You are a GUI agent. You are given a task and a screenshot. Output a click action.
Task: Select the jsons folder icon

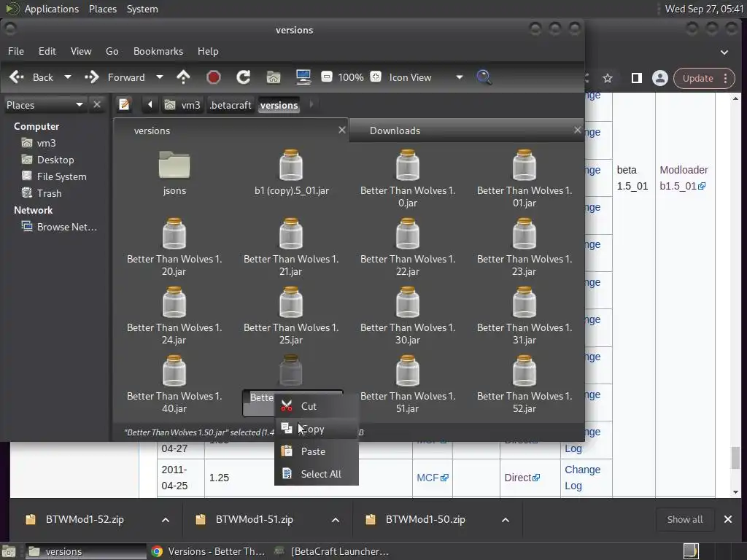174,166
